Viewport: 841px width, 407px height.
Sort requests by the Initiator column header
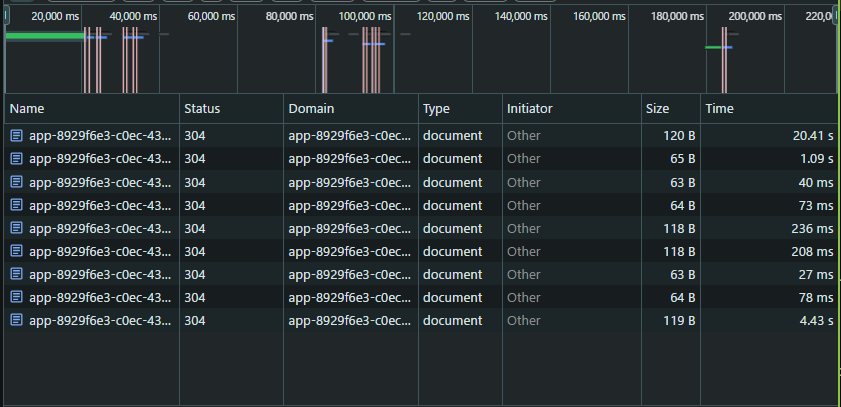pyautogui.click(x=572, y=109)
